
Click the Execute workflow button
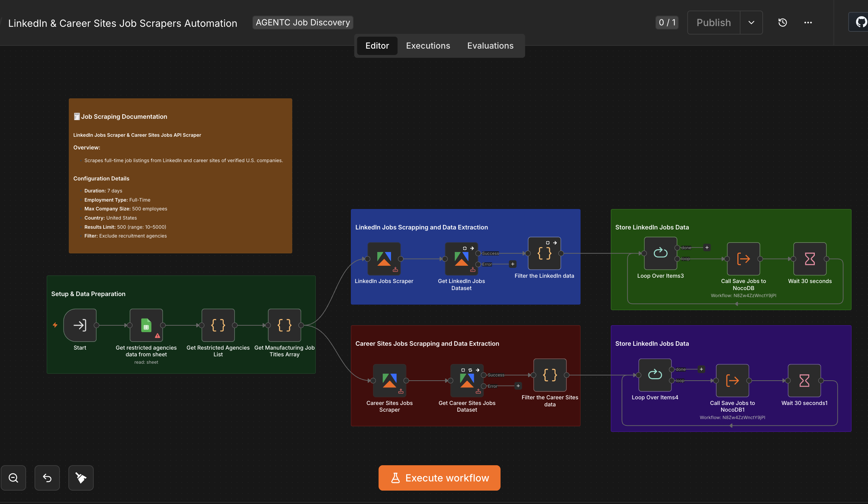[440, 478]
